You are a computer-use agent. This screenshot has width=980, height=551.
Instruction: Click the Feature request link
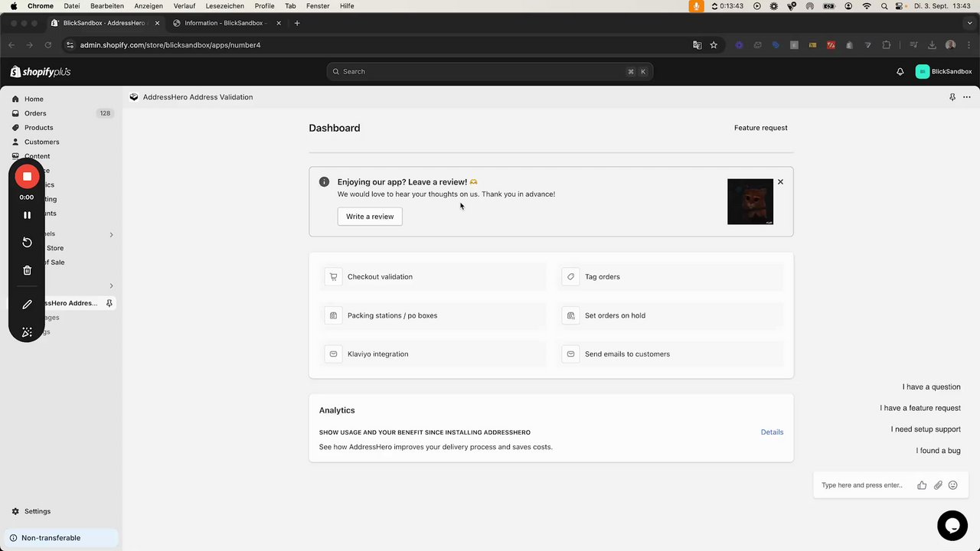tap(760, 128)
